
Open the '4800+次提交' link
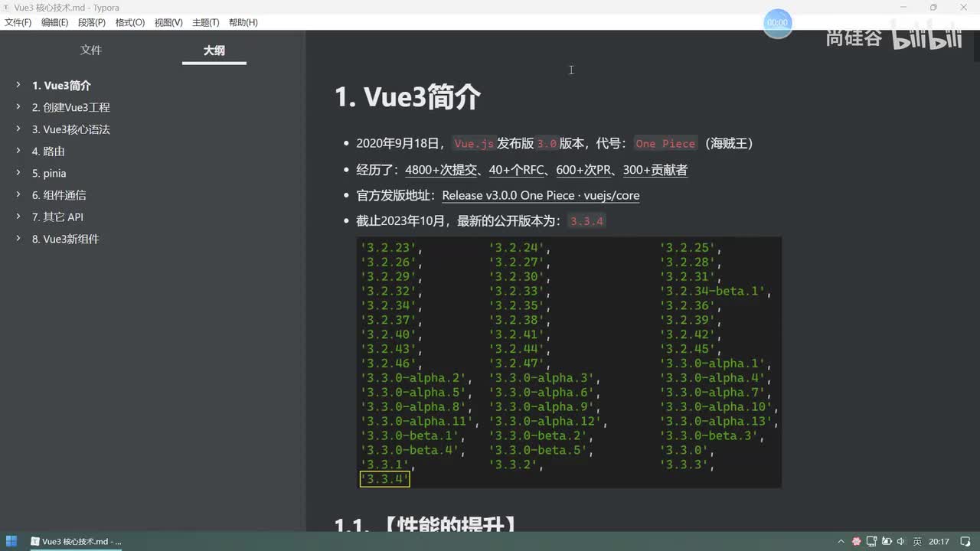point(442,170)
